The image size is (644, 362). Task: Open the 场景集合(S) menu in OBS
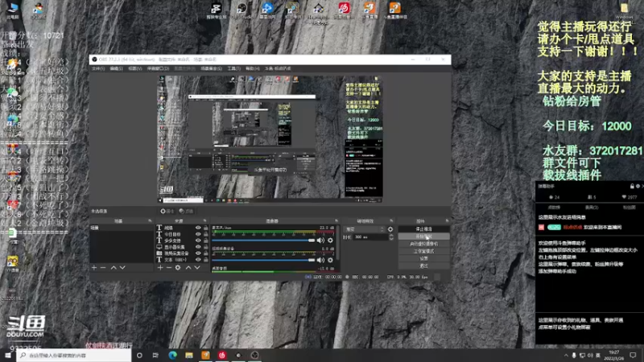pos(212,68)
